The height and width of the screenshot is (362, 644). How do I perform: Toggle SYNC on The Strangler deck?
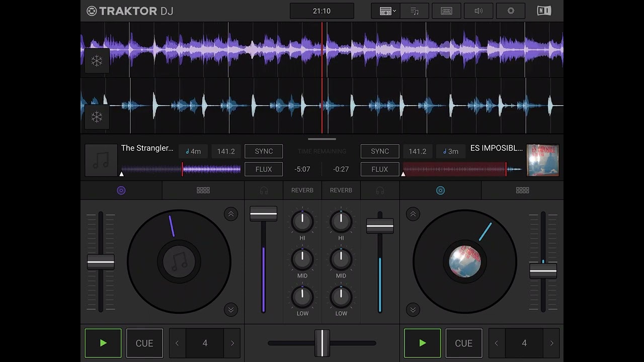(x=264, y=151)
